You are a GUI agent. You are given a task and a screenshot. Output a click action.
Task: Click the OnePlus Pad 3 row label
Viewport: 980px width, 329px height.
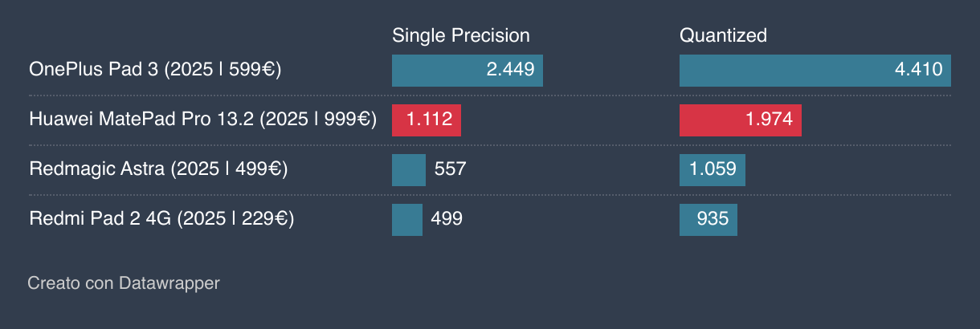pos(155,70)
